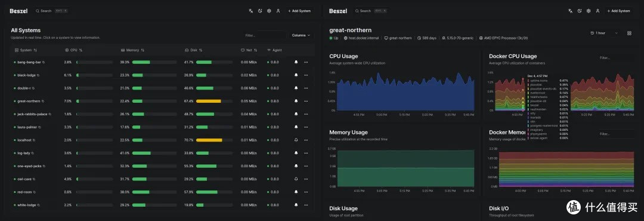Open the red-room system link

point(24,192)
